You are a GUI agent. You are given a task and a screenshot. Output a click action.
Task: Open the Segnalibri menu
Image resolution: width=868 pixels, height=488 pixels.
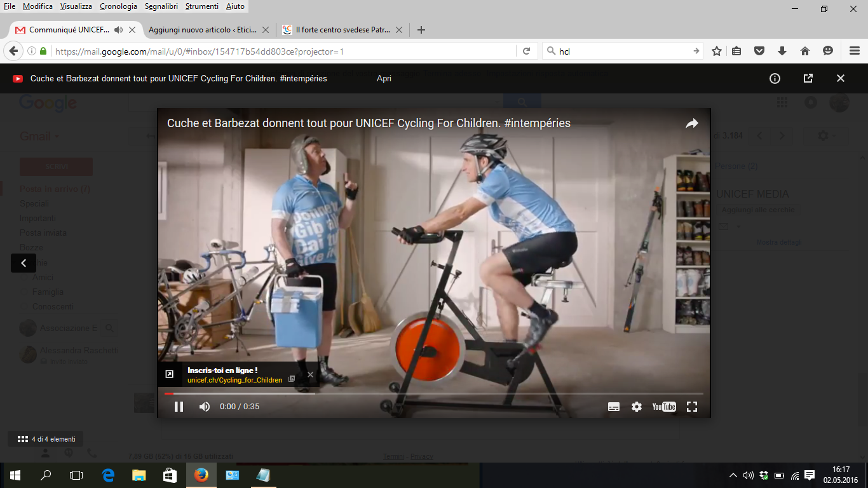161,6
